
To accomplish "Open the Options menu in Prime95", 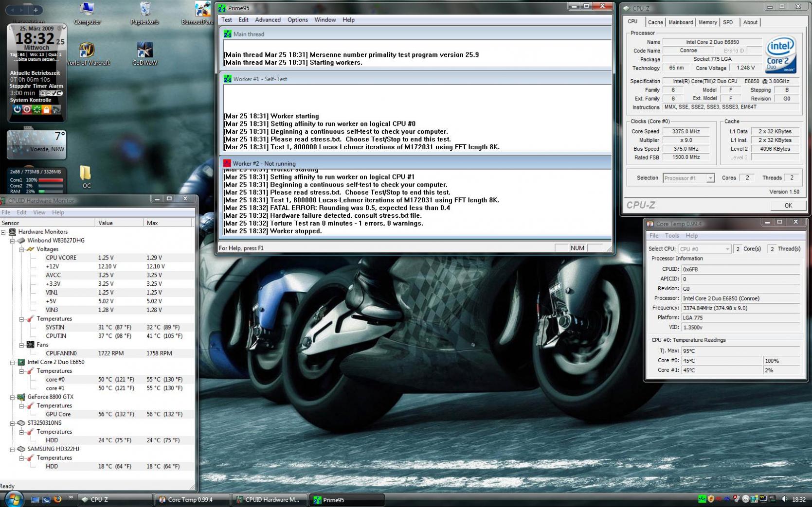I will click(297, 20).
